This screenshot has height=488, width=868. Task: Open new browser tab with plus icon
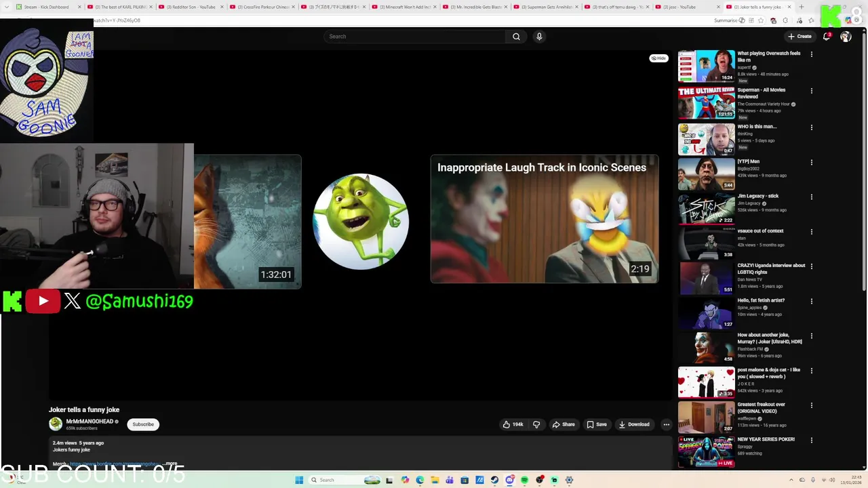click(801, 7)
